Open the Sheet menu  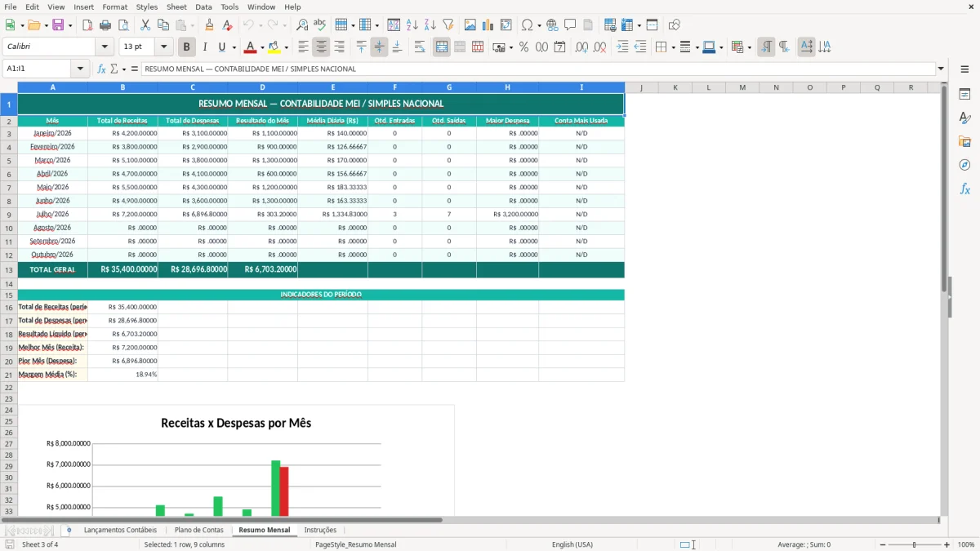pos(176,7)
